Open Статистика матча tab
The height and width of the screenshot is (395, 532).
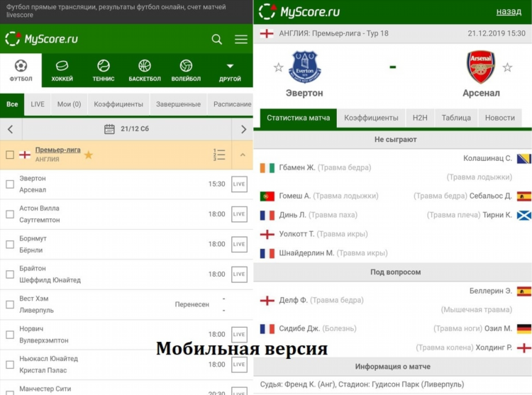(x=298, y=118)
